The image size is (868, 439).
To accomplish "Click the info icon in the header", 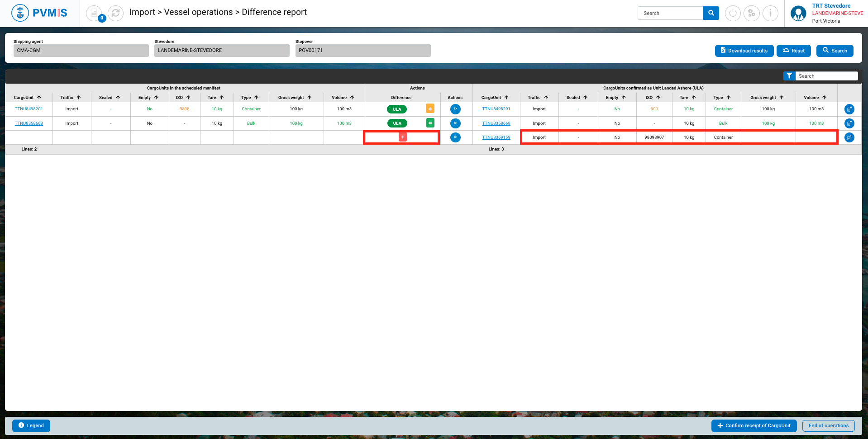I will 770,13.
